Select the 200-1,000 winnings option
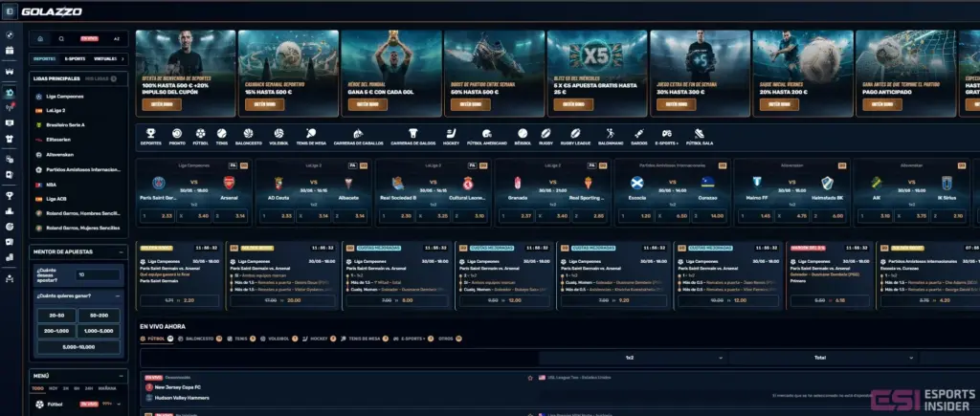Image resolution: width=980 pixels, height=416 pixels. 56,332
